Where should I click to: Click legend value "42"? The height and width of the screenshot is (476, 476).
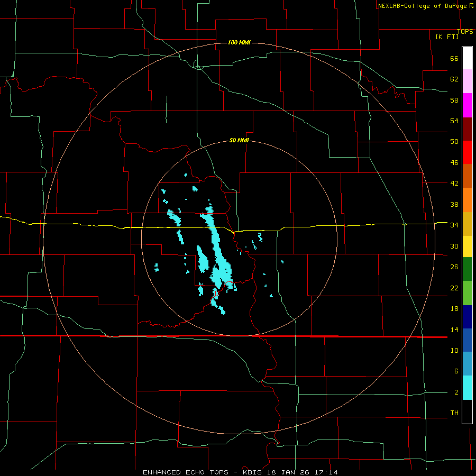coord(454,184)
